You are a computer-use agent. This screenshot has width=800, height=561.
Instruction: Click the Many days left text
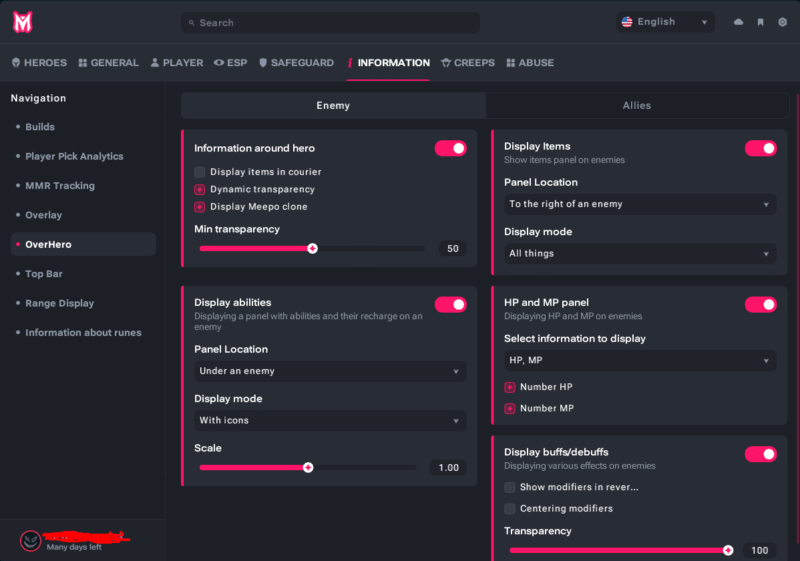[x=74, y=547]
